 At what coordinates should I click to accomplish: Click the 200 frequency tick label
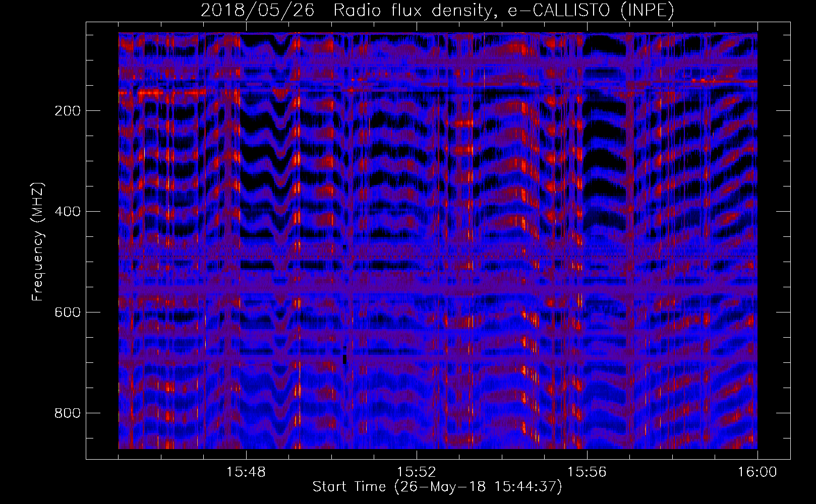click(x=67, y=111)
